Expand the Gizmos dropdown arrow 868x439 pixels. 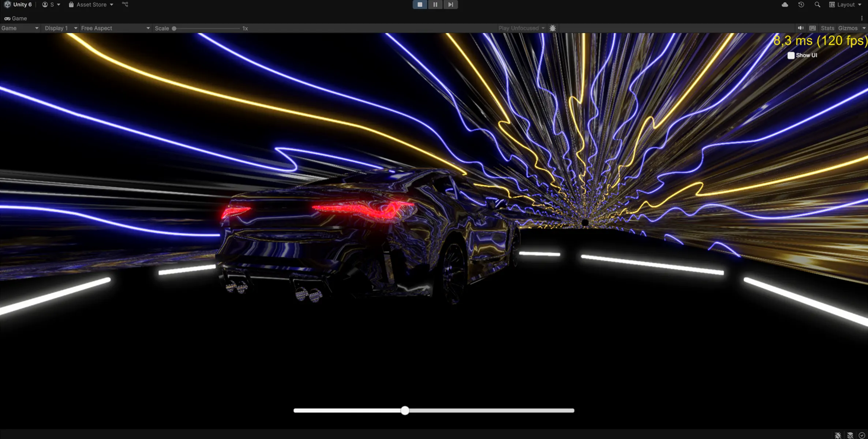[864, 28]
